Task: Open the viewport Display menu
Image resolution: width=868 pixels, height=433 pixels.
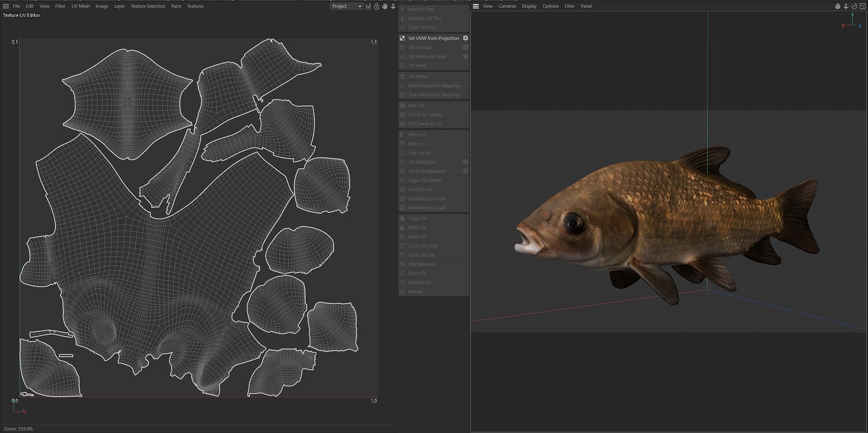Action: point(529,6)
